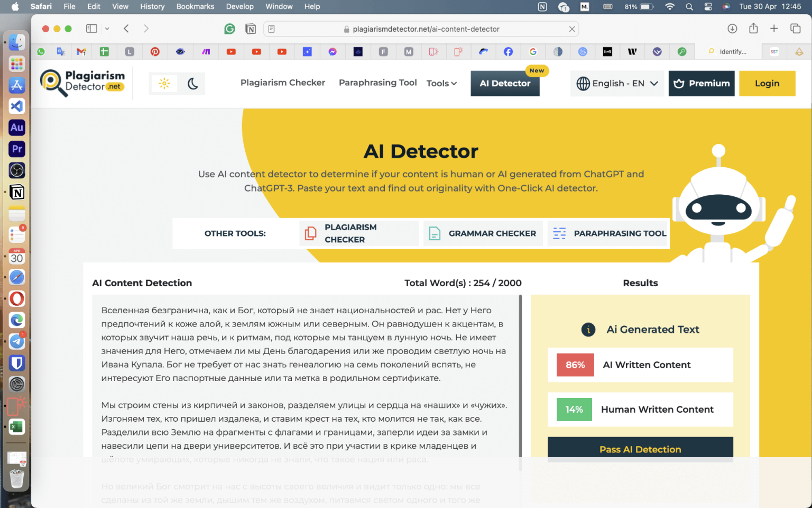
Task: Open the Bookmarks menu
Action: (x=195, y=6)
